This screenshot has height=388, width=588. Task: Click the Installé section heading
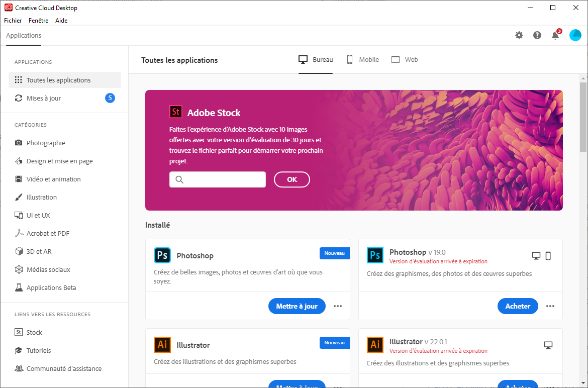pyautogui.click(x=157, y=225)
